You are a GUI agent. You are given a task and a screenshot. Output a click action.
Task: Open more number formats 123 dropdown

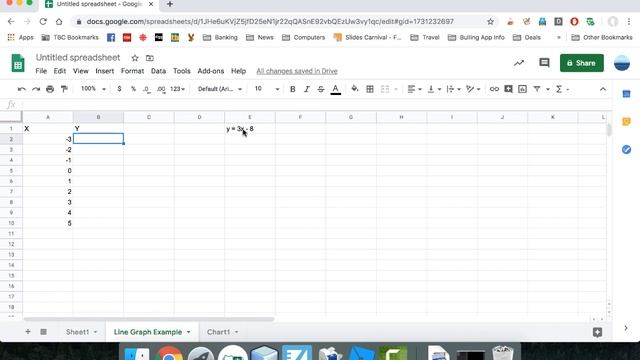(x=177, y=89)
